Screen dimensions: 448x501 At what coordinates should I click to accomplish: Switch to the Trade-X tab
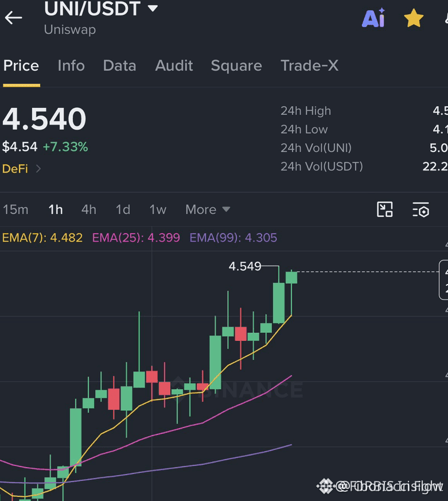click(309, 66)
